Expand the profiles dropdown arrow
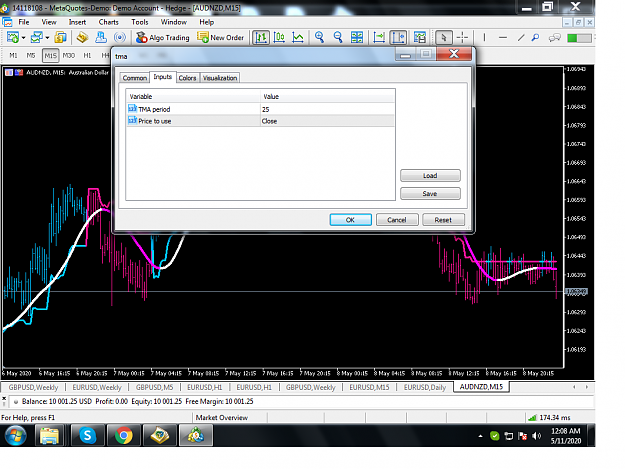Image resolution: width=625 pixels, height=469 pixels. coord(47,38)
